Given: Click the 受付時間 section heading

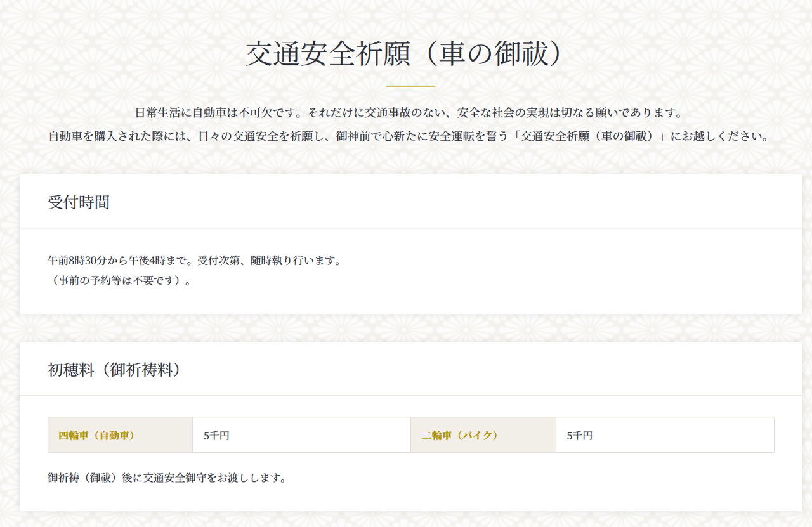Looking at the screenshot, I should pyautogui.click(x=79, y=202).
